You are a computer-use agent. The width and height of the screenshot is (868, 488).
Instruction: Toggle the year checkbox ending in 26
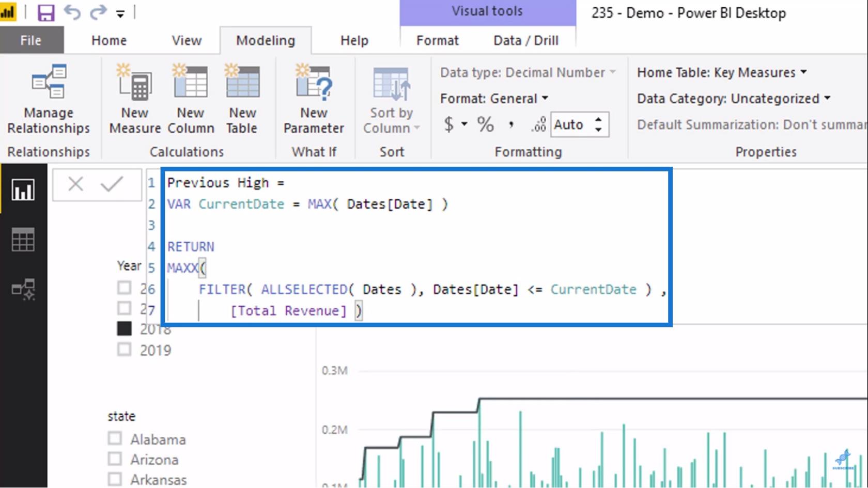[124, 288]
